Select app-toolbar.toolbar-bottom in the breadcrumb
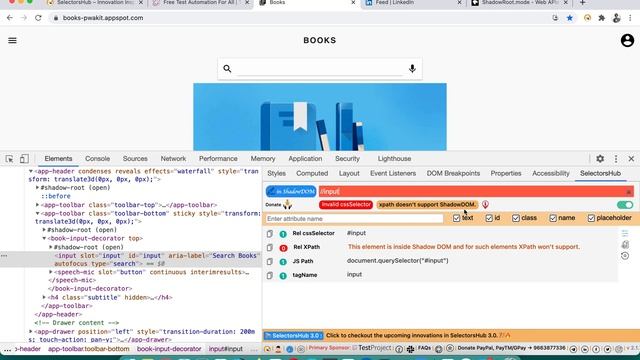Screen dimensions: 640x360 click(x=89, y=349)
